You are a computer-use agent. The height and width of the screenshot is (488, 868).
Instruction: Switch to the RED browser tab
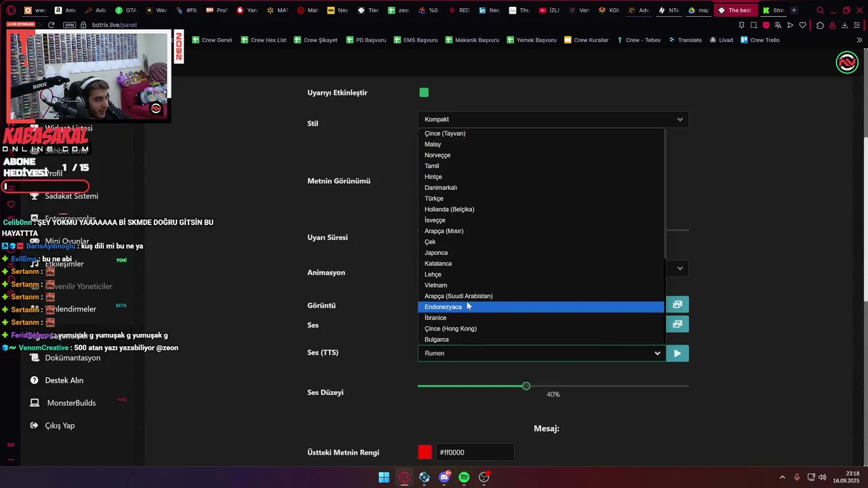(458, 10)
